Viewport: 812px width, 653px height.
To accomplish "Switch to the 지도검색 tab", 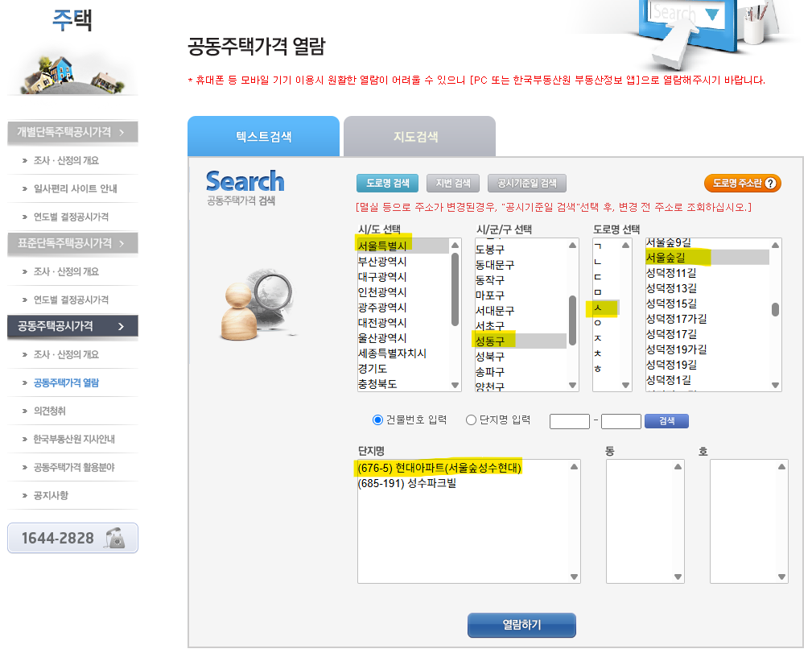I will coord(418,135).
